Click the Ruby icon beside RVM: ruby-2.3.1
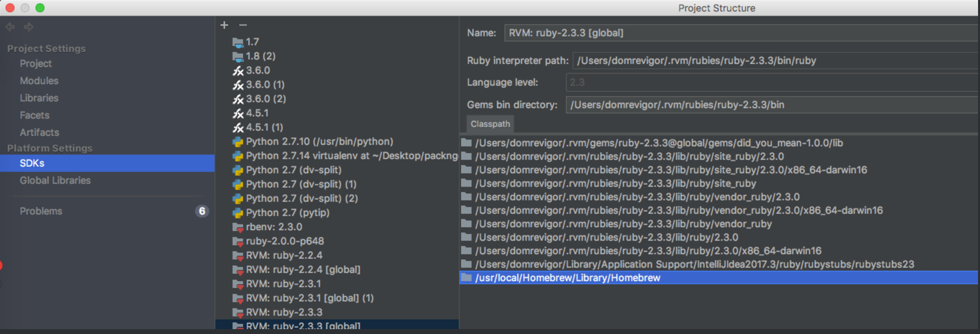The height and width of the screenshot is (334, 980). pyautogui.click(x=238, y=284)
